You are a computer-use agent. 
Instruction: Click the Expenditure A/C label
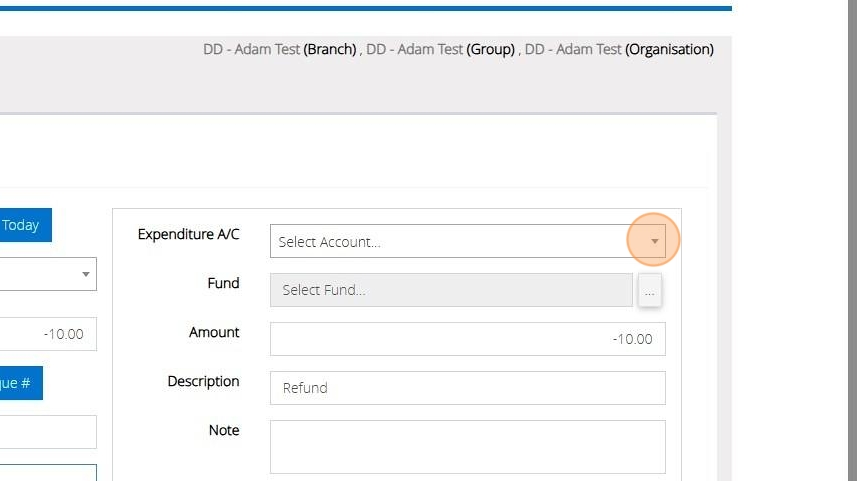pos(188,234)
